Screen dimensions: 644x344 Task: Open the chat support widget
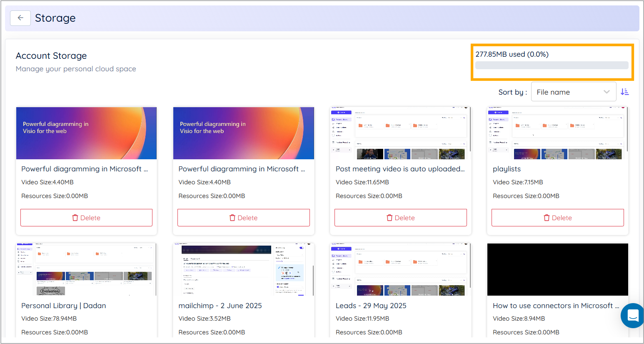[x=632, y=316]
